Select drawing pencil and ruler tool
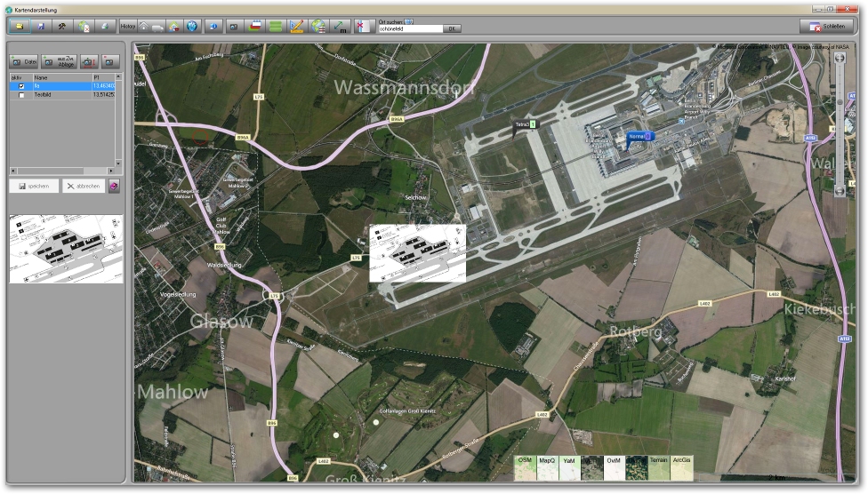The height and width of the screenshot is (494, 868). click(296, 26)
